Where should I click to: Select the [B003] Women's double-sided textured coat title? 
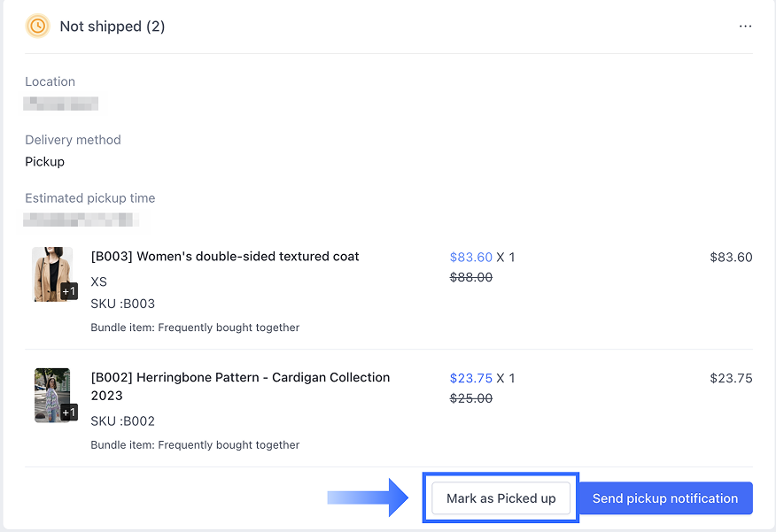pos(225,257)
